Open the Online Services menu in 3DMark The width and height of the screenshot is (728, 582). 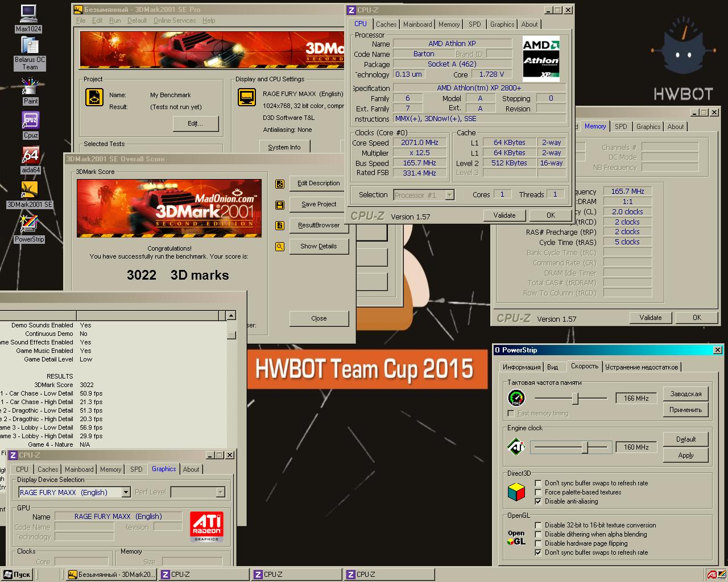175,20
